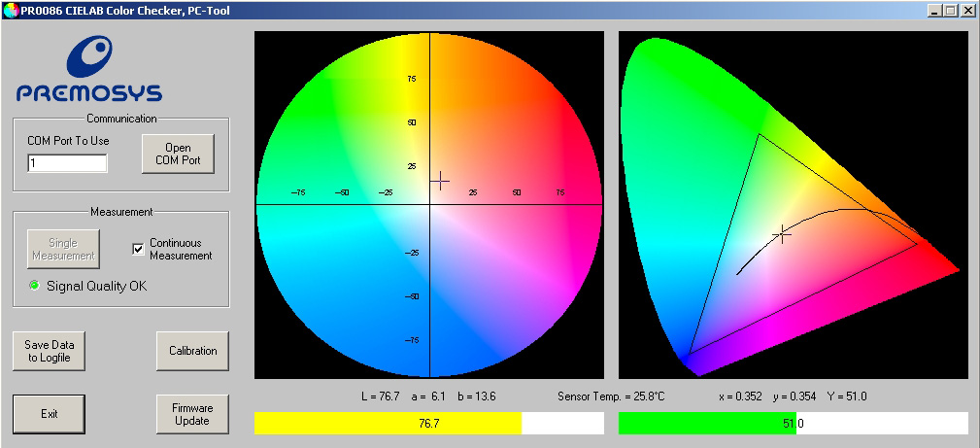Screen dimensions: 980x448
Task: Focus the COM Port To Use field
Action: pyautogui.click(x=67, y=163)
